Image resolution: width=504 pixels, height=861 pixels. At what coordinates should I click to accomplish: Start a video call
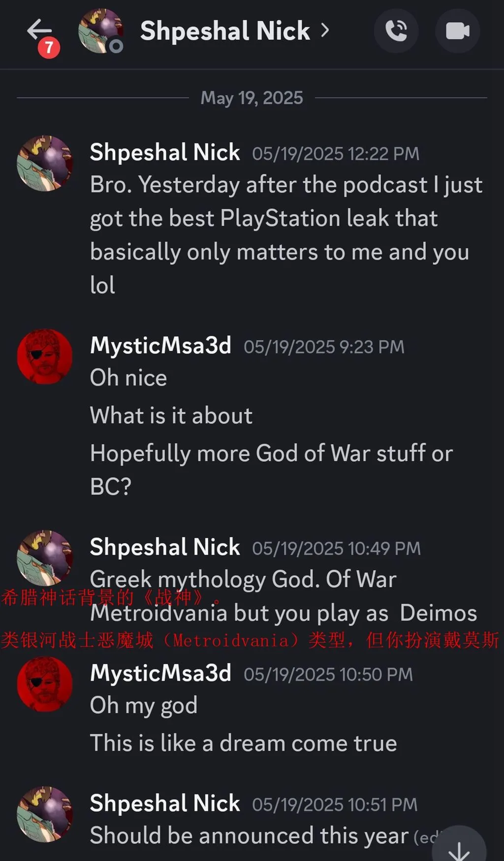point(457,31)
